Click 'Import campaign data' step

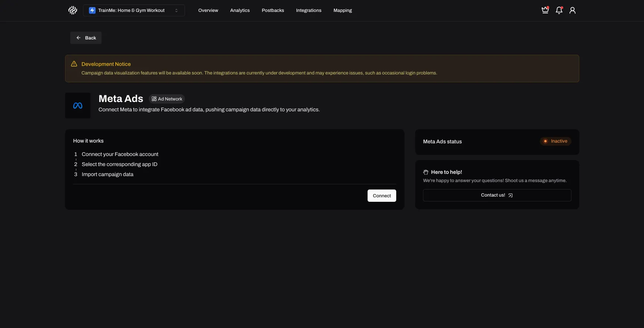point(108,174)
